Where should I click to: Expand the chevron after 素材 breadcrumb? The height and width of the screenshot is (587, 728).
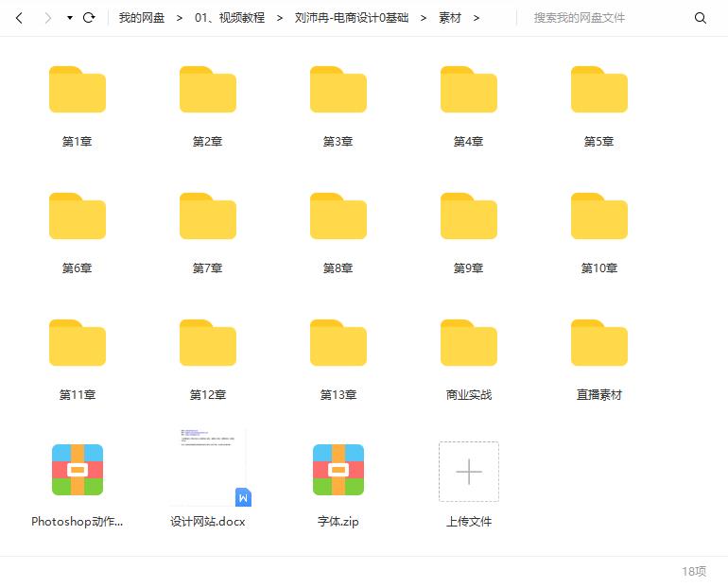tap(477, 18)
